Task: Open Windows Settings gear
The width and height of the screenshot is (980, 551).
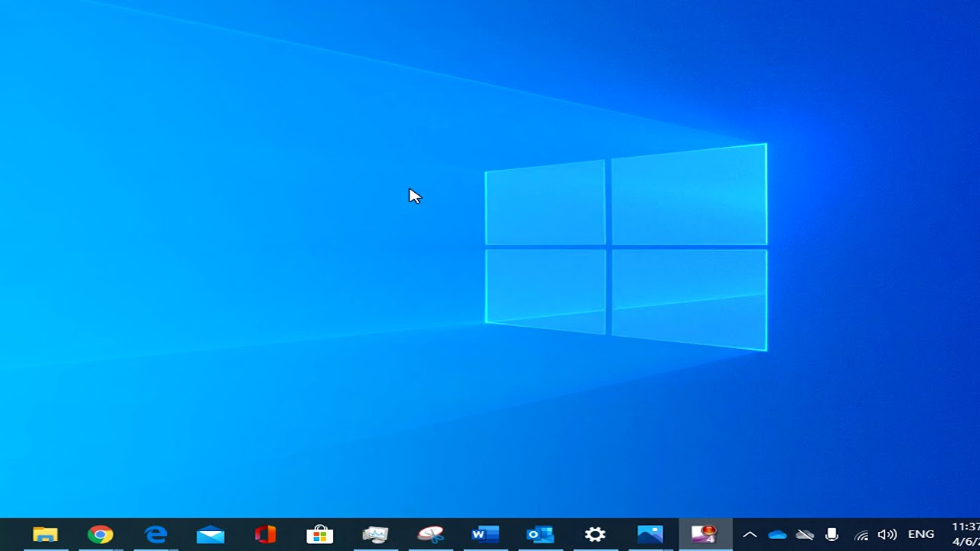Action: (595, 534)
